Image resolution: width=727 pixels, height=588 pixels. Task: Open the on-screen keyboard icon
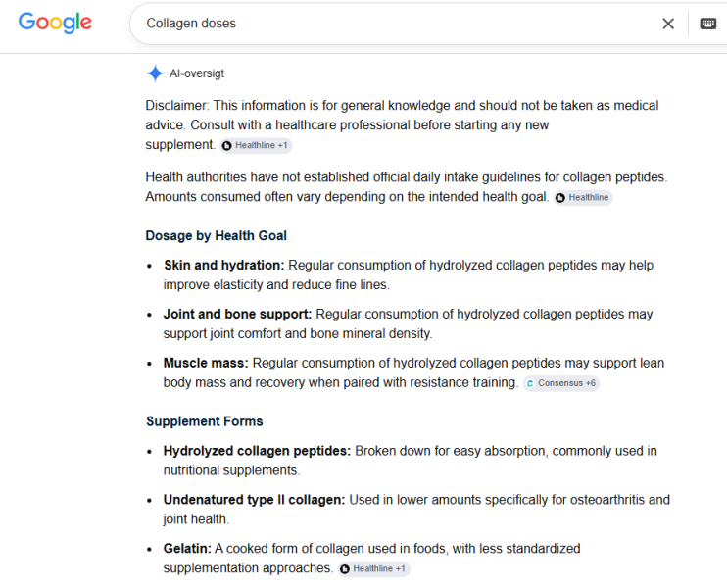(708, 24)
